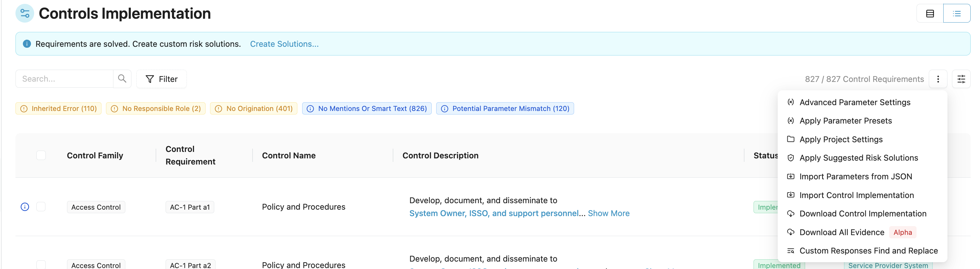Click the search magnifier icon
The image size is (980, 269).
click(122, 79)
